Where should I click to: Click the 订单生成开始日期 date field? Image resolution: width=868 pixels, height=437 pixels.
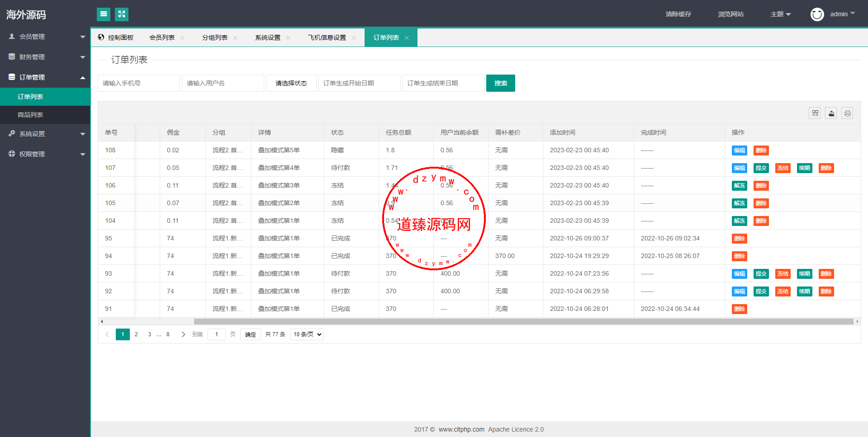[x=360, y=83]
